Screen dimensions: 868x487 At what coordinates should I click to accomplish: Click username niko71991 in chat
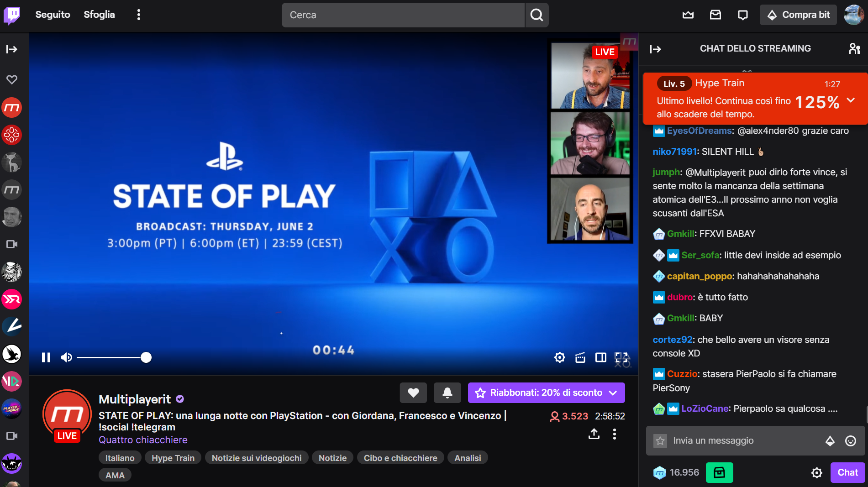click(674, 152)
